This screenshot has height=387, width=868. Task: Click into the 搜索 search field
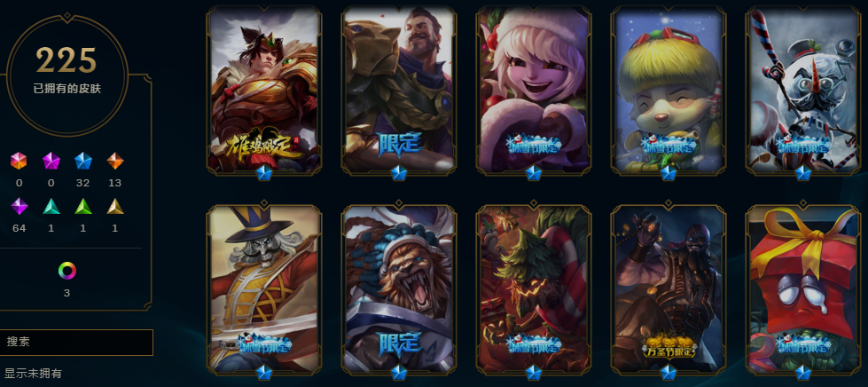(76, 343)
